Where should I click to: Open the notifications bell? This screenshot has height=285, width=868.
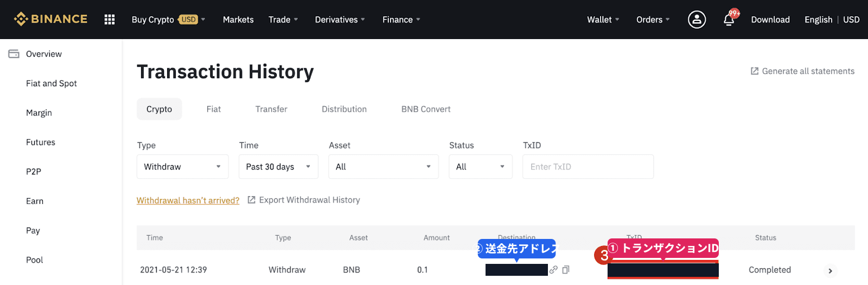click(729, 20)
